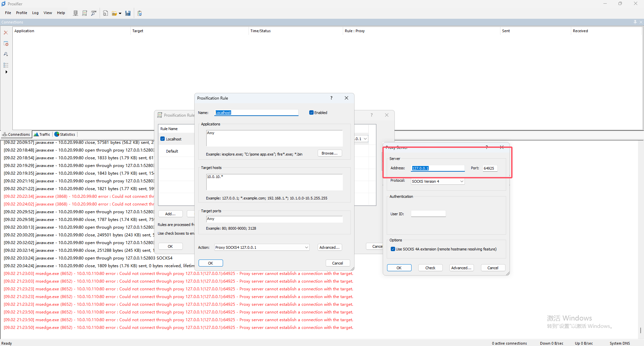Open the Profile menu
This screenshot has height=346, width=644.
pos(21,13)
